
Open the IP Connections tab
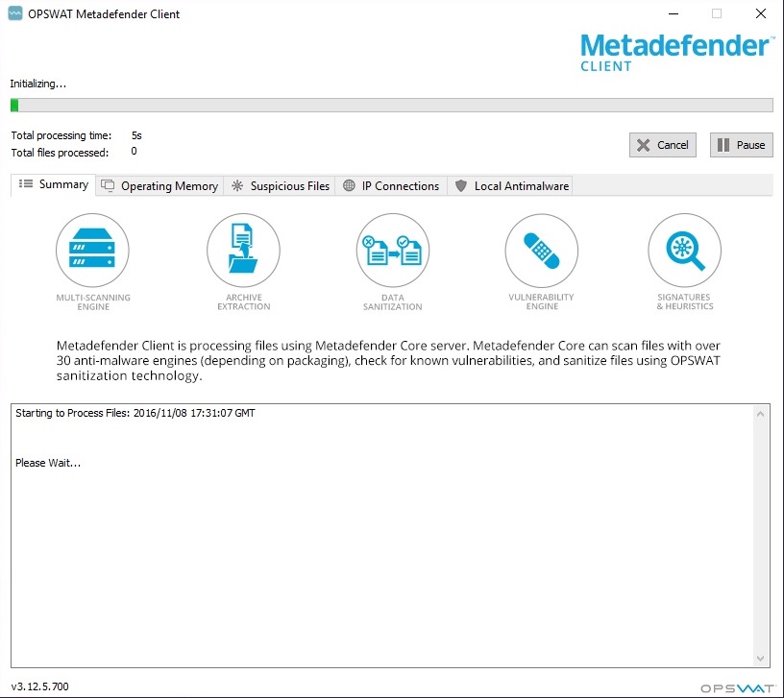391,186
